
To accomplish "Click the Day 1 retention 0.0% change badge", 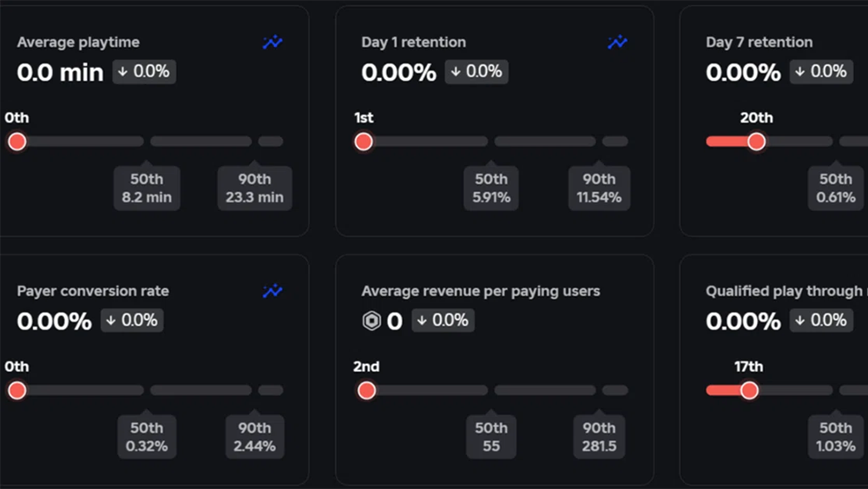I will (x=477, y=72).
